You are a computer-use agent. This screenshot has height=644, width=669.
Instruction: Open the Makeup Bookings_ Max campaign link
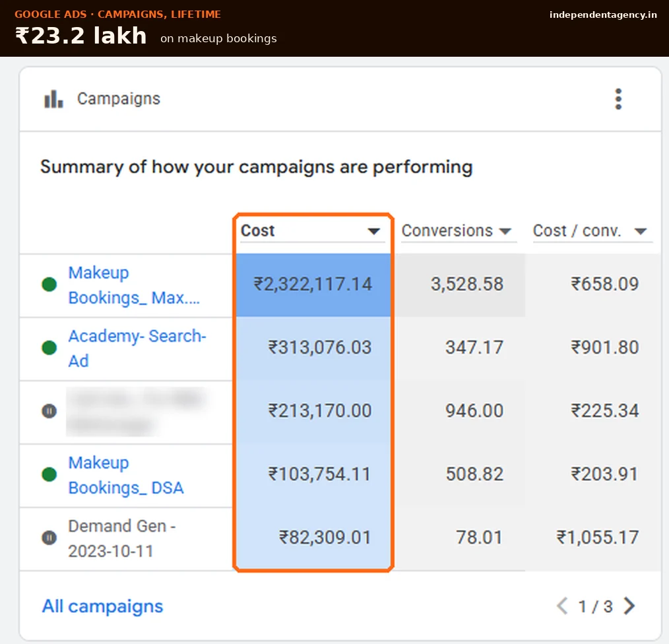[134, 285]
